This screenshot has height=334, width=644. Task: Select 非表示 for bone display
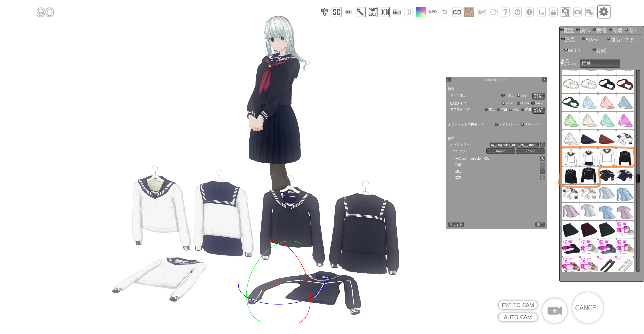[503, 95]
